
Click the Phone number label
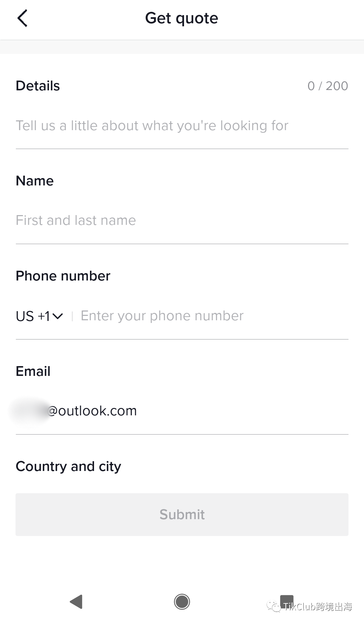[x=63, y=276]
